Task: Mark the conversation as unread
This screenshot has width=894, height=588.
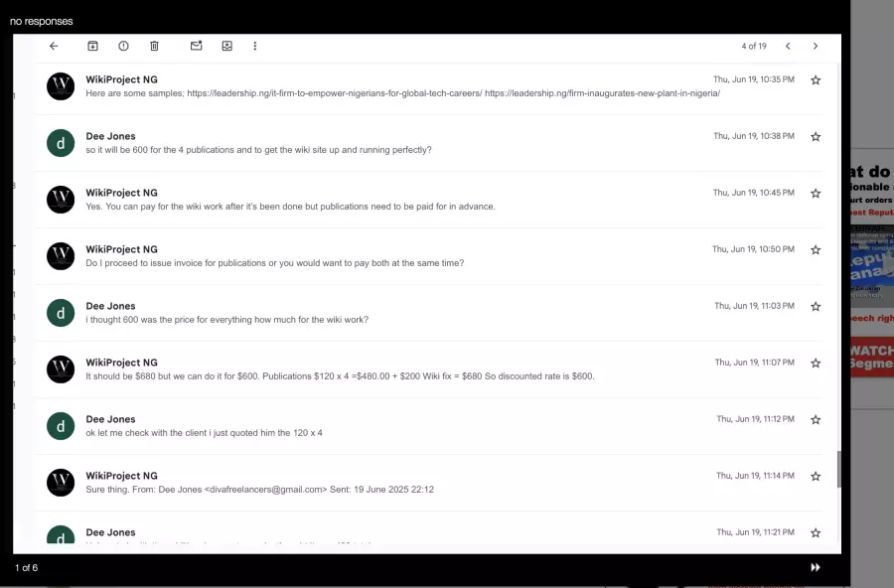Action: pos(196,46)
